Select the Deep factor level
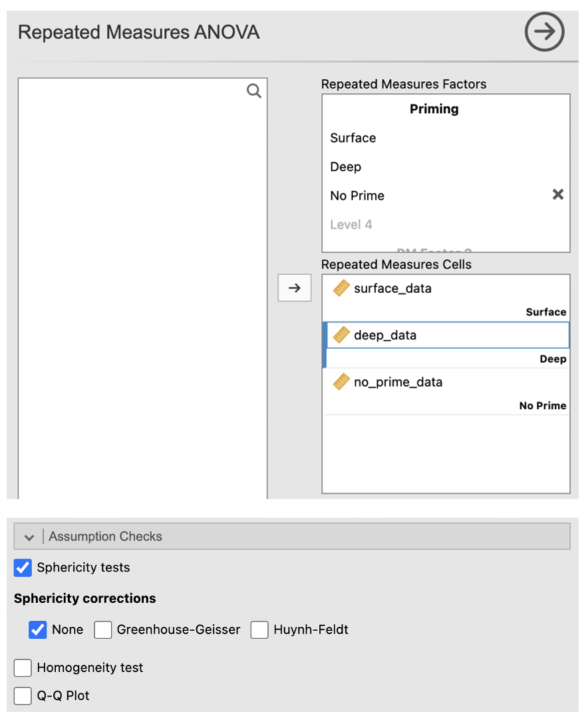 pyautogui.click(x=346, y=166)
